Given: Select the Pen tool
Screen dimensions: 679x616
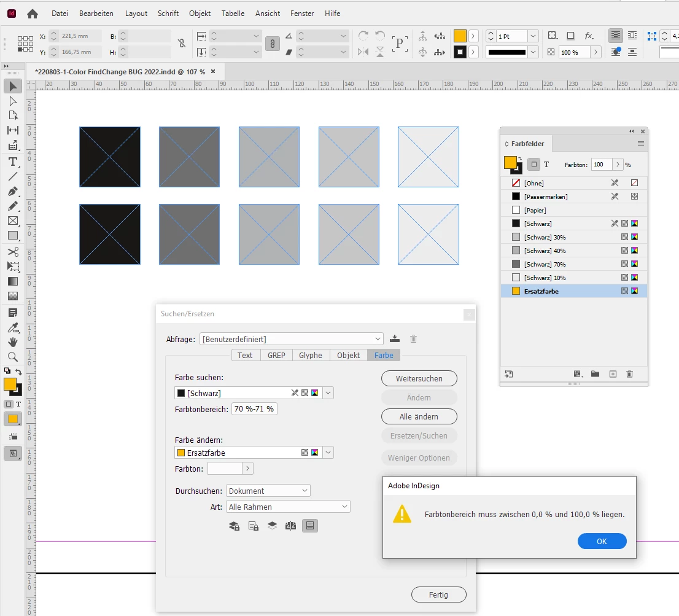Looking at the screenshot, I should (x=13, y=191).
